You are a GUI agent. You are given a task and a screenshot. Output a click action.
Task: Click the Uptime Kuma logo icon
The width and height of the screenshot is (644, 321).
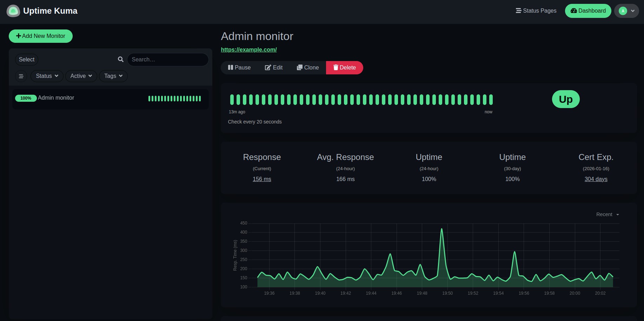(13, 11)
